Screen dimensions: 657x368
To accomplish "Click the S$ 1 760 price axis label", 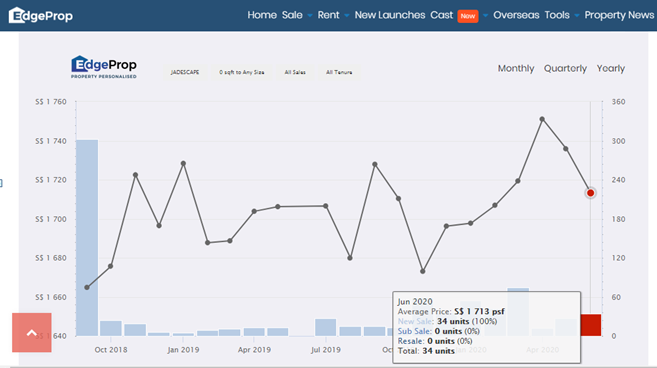I will click(x=51, y=102).
